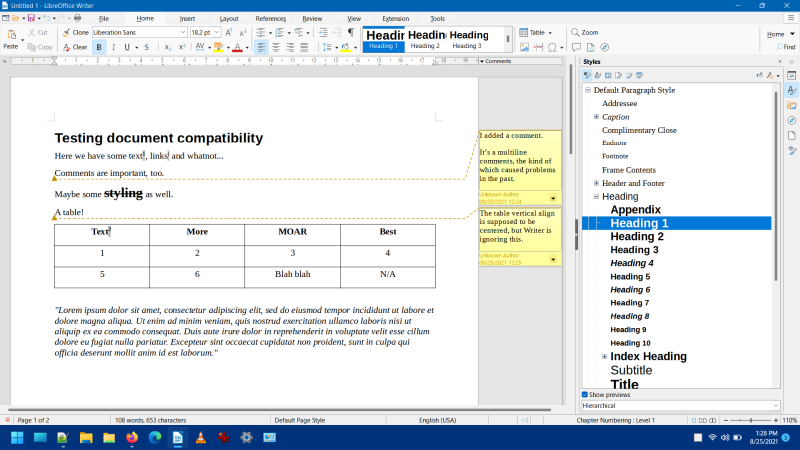Open the Navigator panel in the sidebar
Image resolution: width=800 pixels, height=450 pixels.
pyautogui.click(x=791, y=120)
